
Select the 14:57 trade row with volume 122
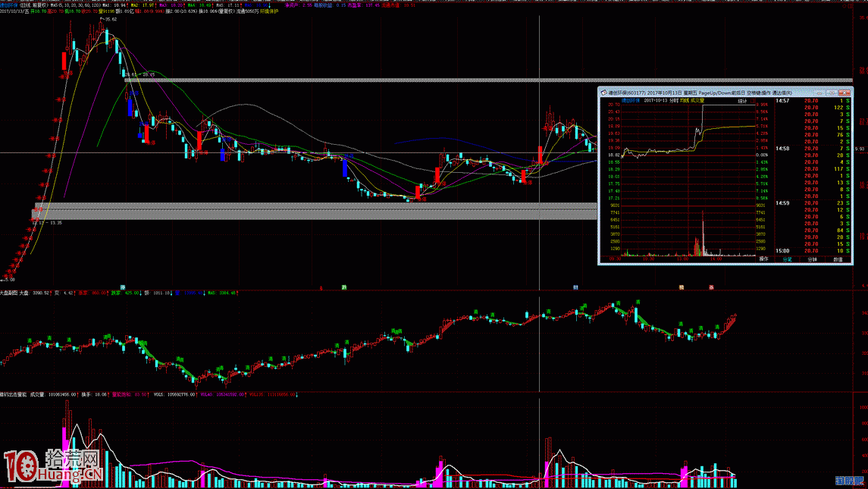tap(813, 108)
